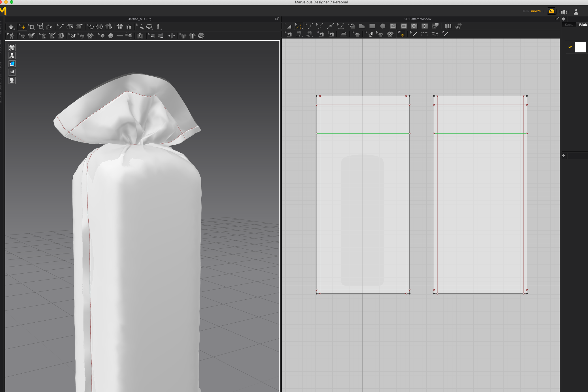Select the white fabric swatch
This screenshot has height=392, width=588.
[580, 47]
